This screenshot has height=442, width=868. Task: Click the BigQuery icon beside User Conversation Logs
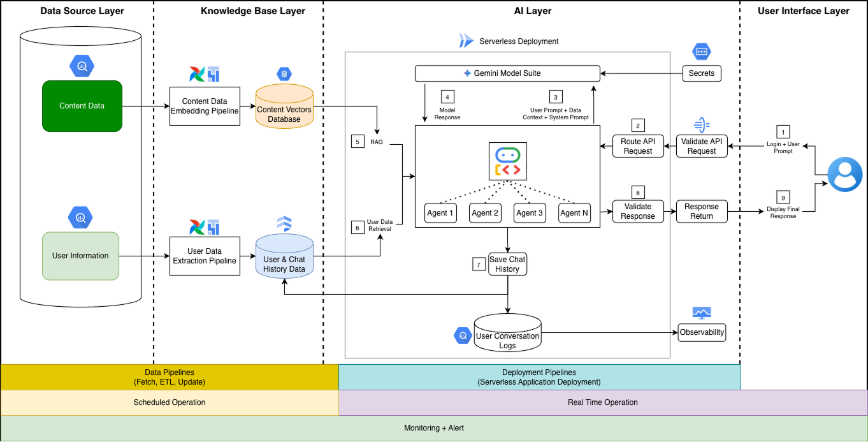462,335
